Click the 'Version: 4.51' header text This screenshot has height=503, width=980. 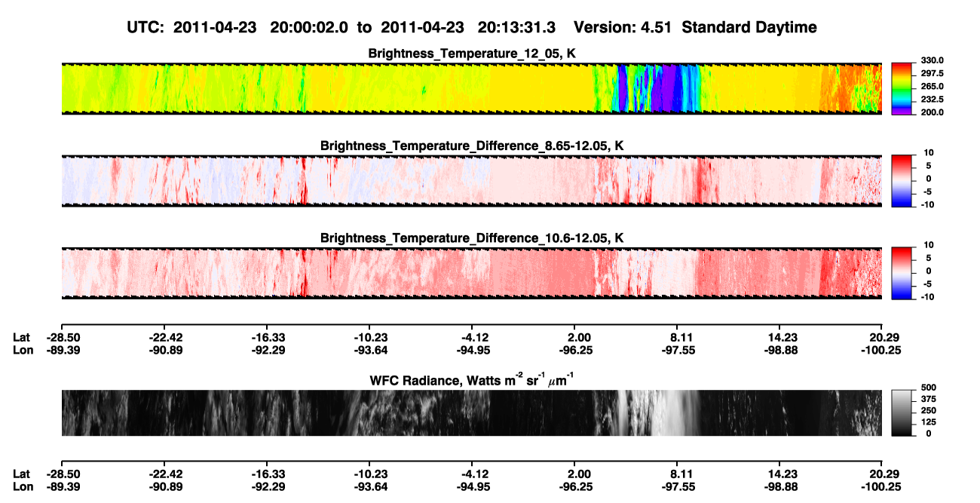tap(623, 27)
